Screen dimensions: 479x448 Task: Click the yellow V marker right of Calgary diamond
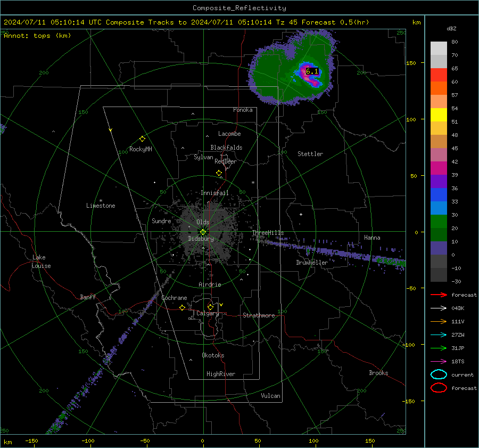221,305
